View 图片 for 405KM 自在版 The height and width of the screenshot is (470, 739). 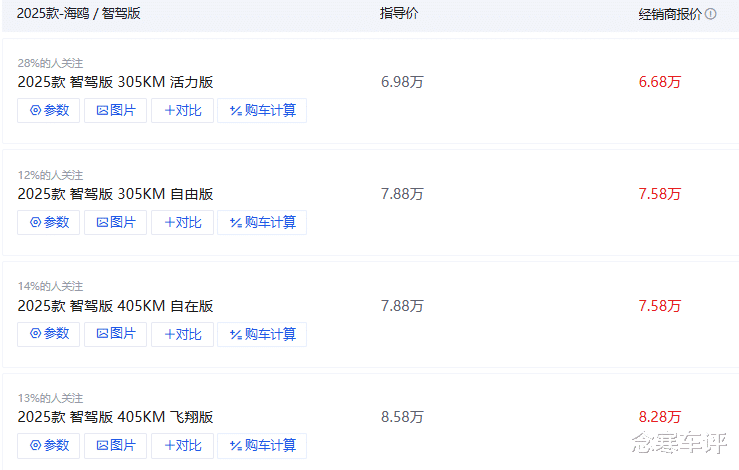[115, 334]
